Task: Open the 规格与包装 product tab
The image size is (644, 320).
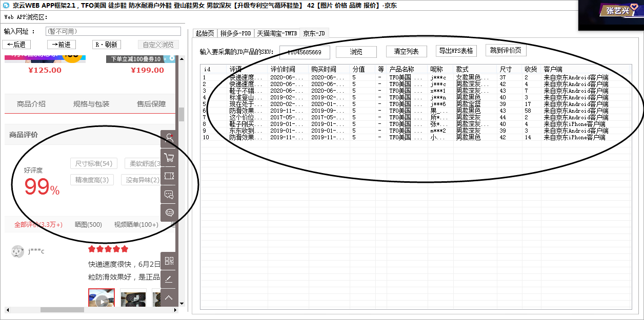Action: pyautogui.click(x=91, y=104)
